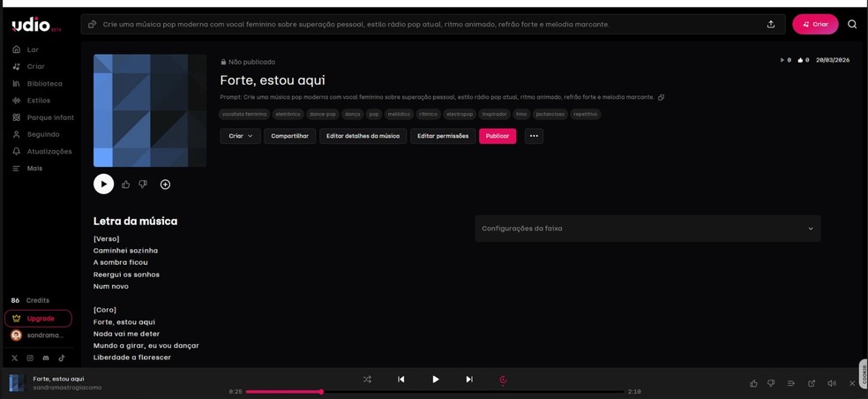This screenshot has height=399, width=868.
Task: Click Editar permissões button
Action: pos(443,136)
